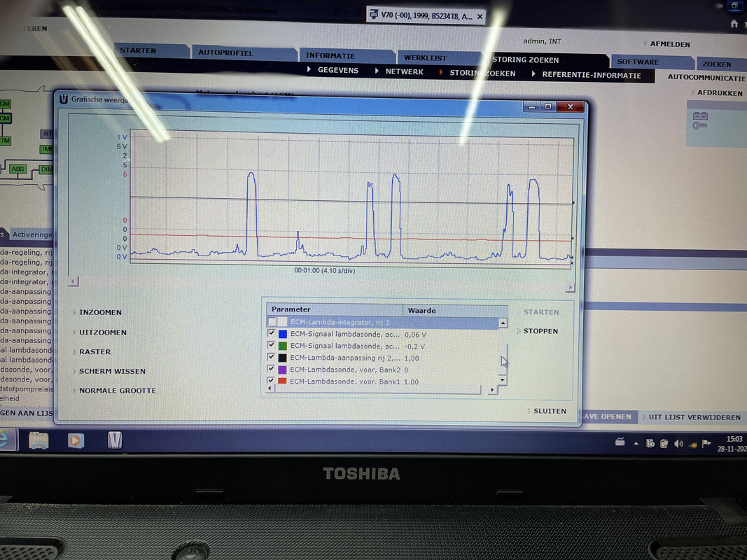This screenshot has height=560, width=747.
Task: Click the value -0,2 V in list
Action: coord(414,346)
